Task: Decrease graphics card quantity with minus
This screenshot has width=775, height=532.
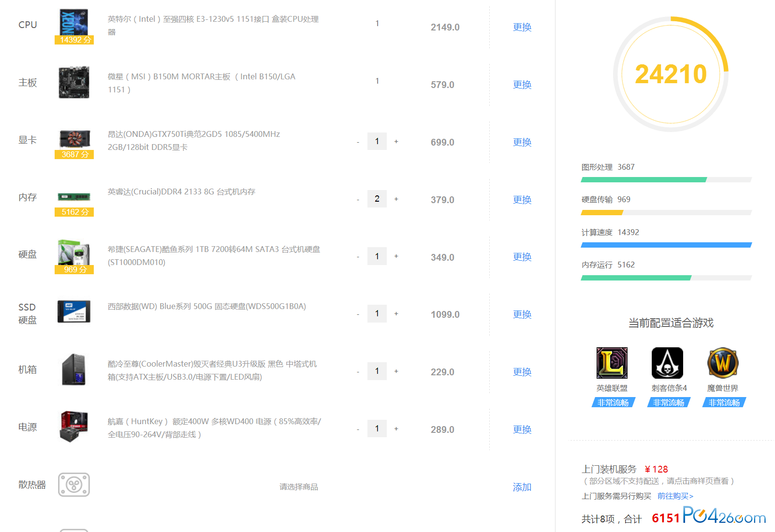Action: tap(358, 142)
